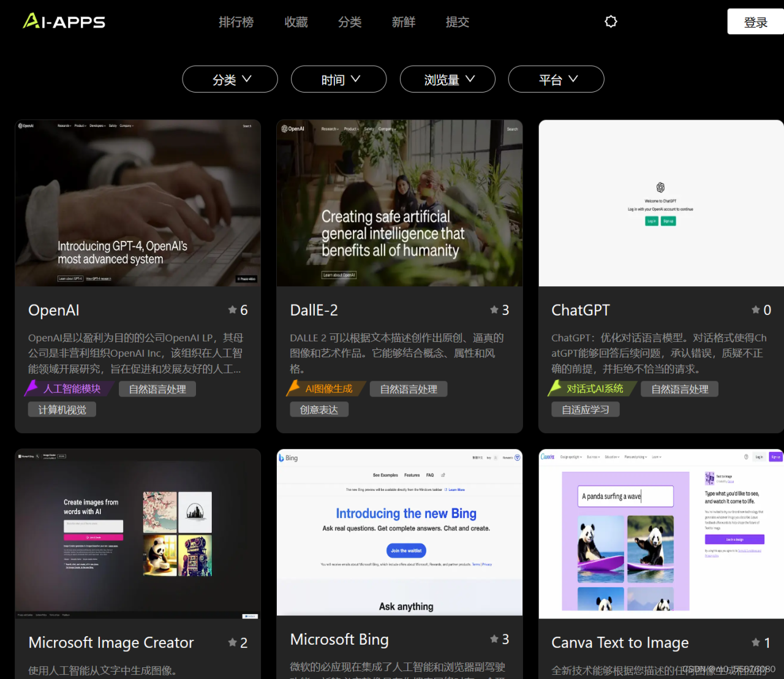
Task: Expand the 平台 filter dropdown
Action: coord(556,79)
